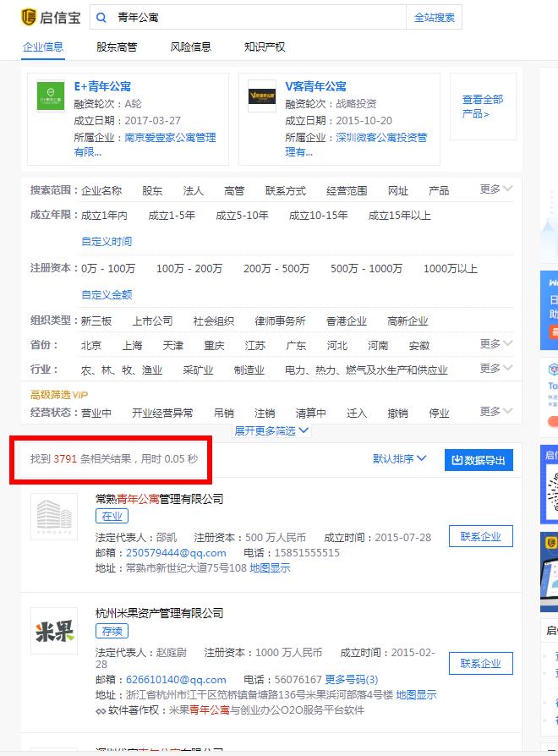Filter organization type 高新企业
This screenshot has height=756, width=558.
point(408,320)
